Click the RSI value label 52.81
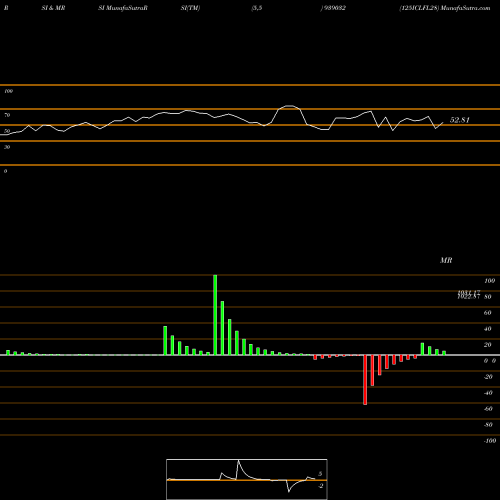500x500 pixels. tap(459, 120)
